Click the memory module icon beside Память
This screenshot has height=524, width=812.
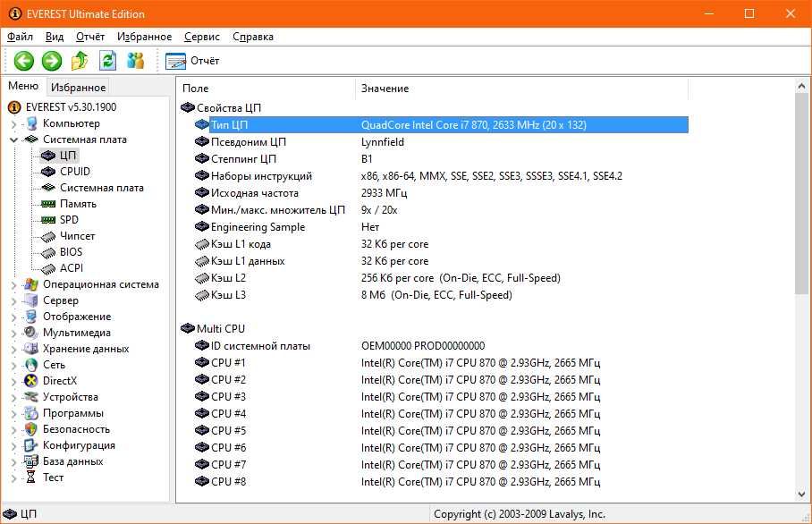[x=48, y=204]
